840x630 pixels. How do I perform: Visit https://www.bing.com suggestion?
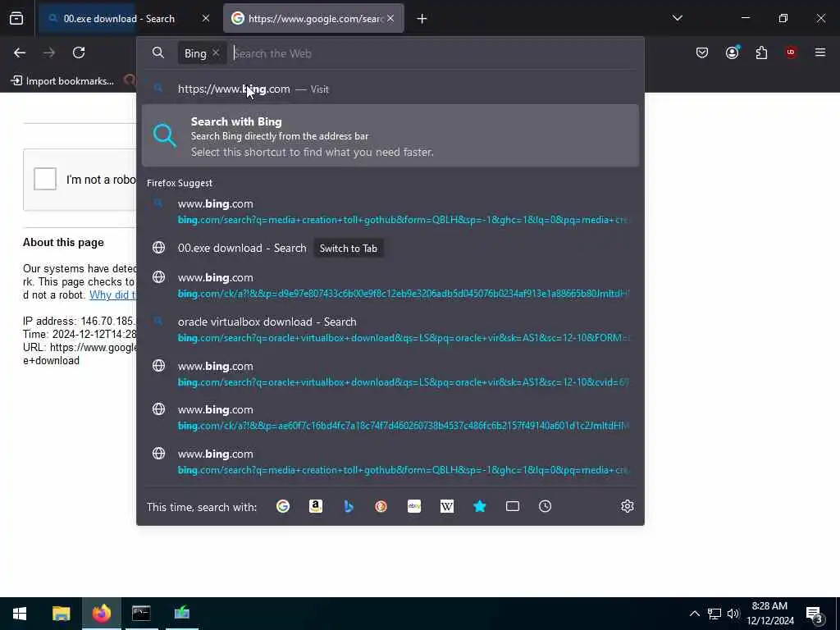[x=390, y=89]
